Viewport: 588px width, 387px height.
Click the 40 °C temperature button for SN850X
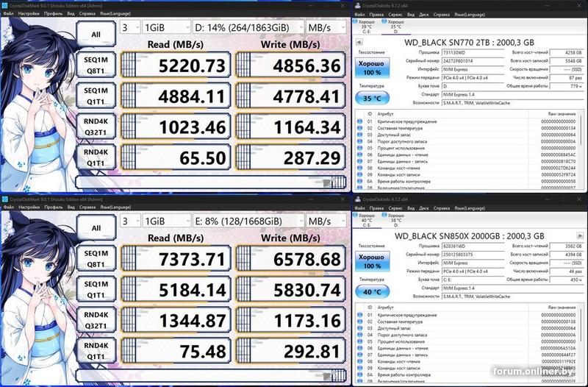click(x=372, y=291)
